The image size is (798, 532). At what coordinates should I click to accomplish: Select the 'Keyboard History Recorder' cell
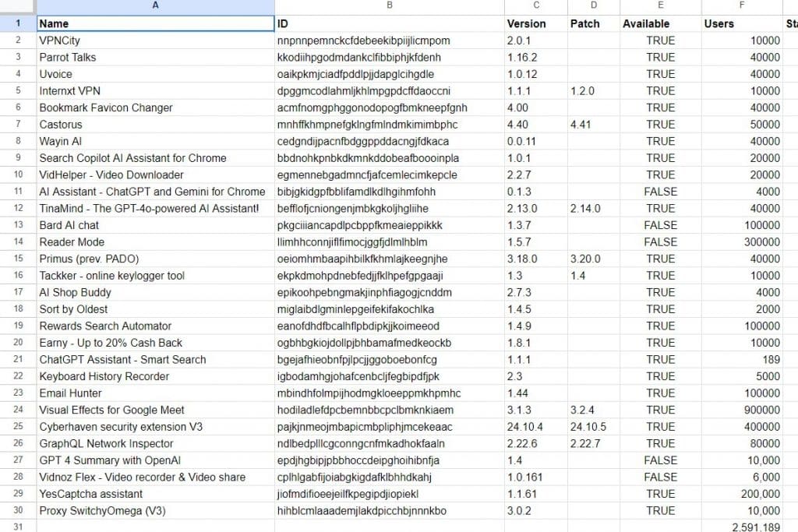click(155, 376)
